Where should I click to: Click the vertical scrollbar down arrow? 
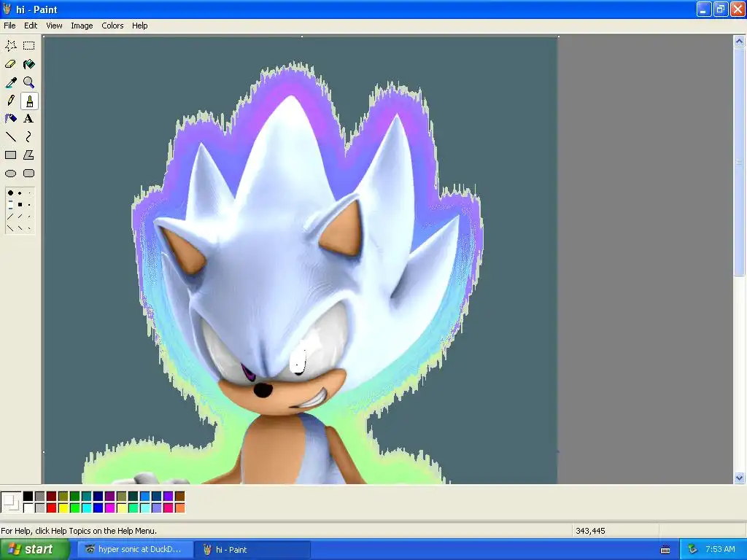coord(739,478)
